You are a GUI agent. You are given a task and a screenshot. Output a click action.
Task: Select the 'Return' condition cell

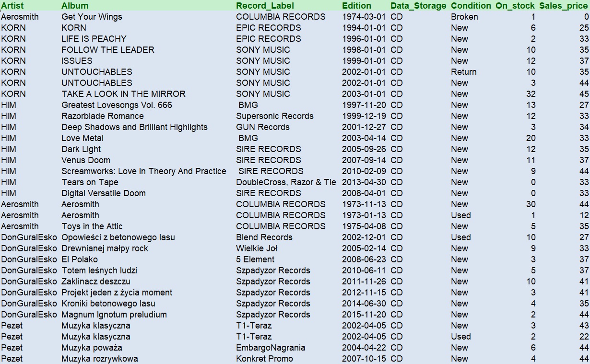pos(463,72)
